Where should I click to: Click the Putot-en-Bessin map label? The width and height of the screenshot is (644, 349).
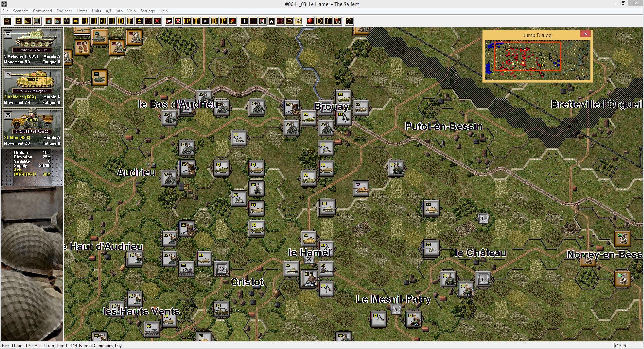tap(443, 127)
